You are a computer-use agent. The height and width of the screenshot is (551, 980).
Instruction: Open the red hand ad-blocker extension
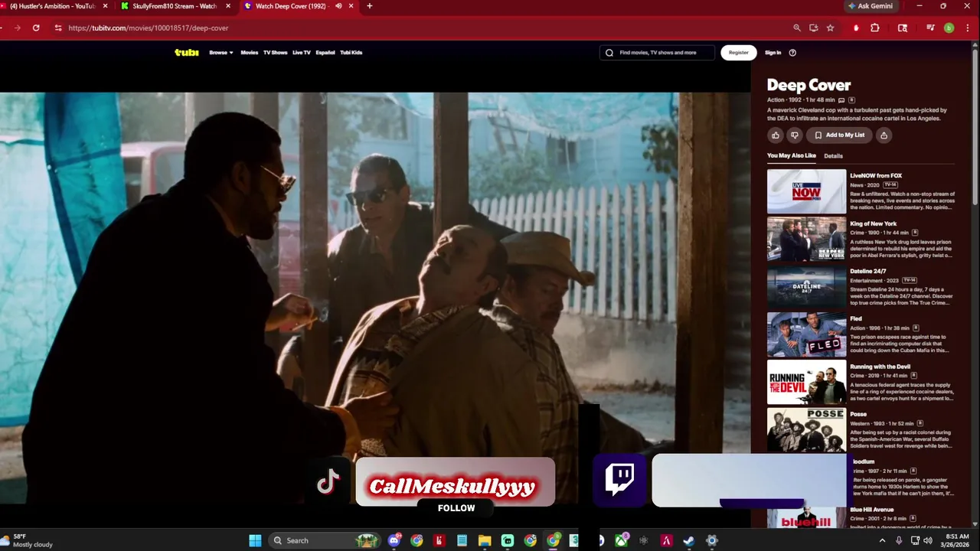[x=856, y=28]
